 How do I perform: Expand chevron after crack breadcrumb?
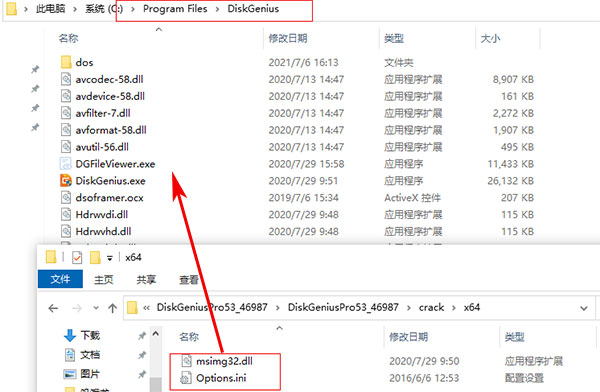pos(454,308)
